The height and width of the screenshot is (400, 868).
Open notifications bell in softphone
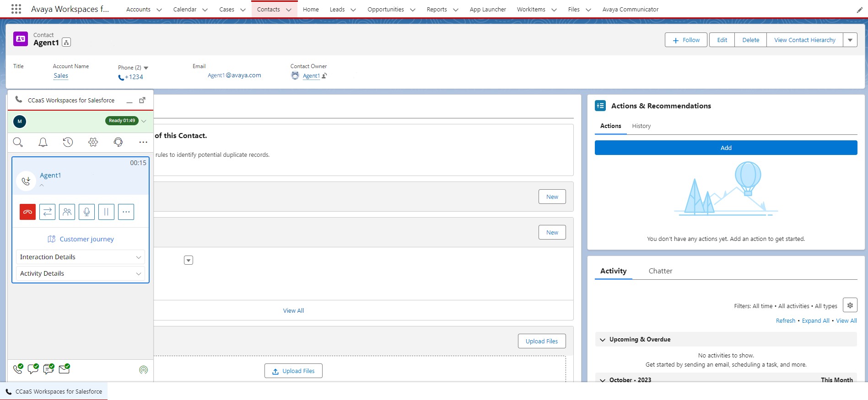pyautogui.click(x=43, y=142)
